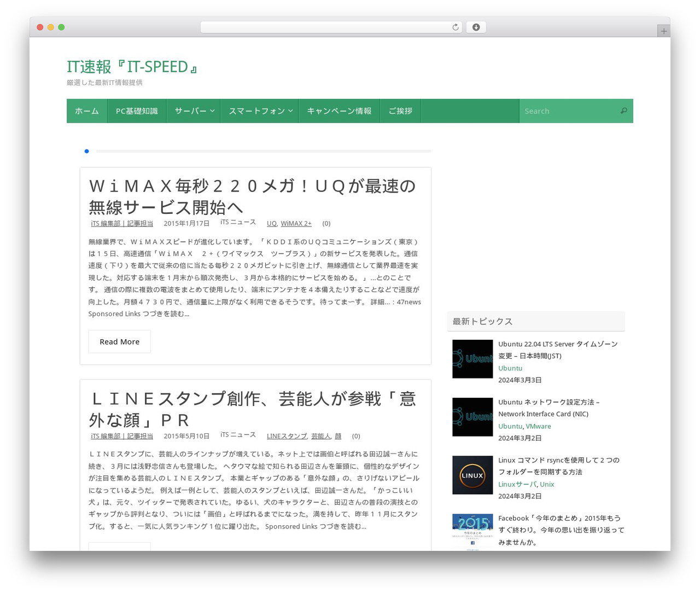
Task: Open the キャンペーン情報 menu item
Action: click(339, 111)
